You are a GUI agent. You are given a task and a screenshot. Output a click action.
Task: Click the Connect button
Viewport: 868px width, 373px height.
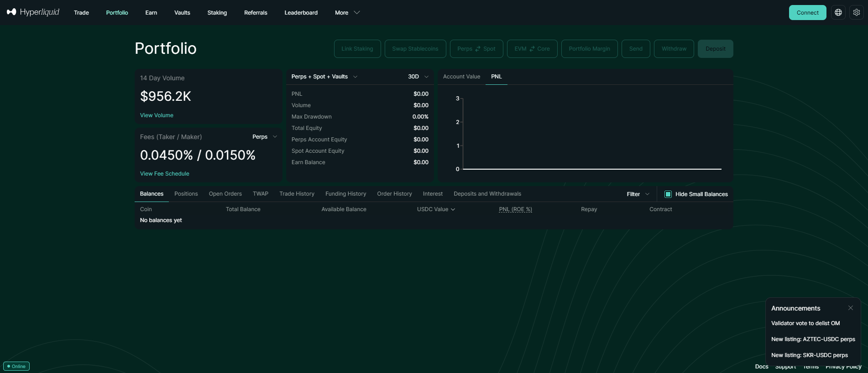click(x=808, y=12)
